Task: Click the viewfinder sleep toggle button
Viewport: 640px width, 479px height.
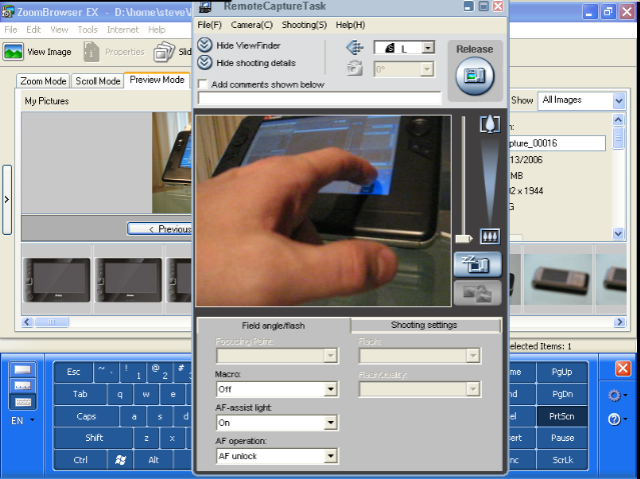Action: (478, 264)
